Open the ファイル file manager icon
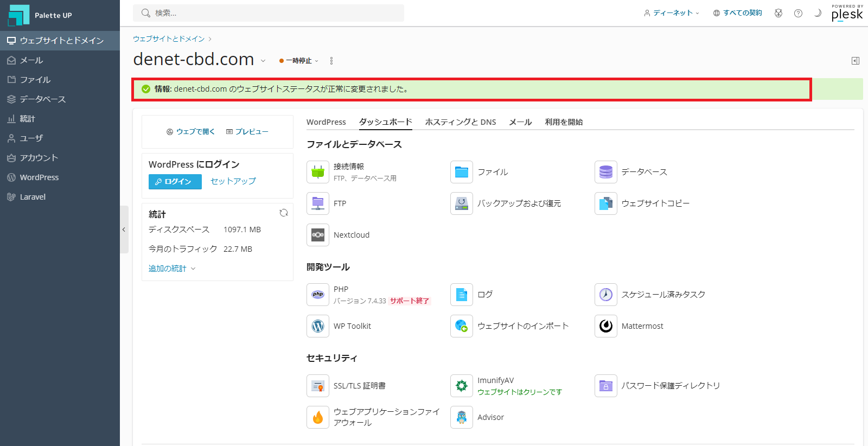 click(x=462, y=172)
